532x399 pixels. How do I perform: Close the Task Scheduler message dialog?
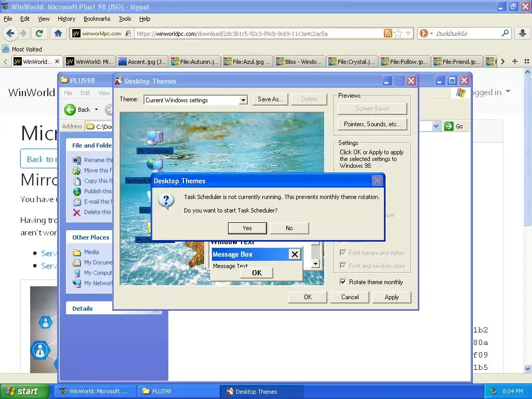[x=377, y=180]
